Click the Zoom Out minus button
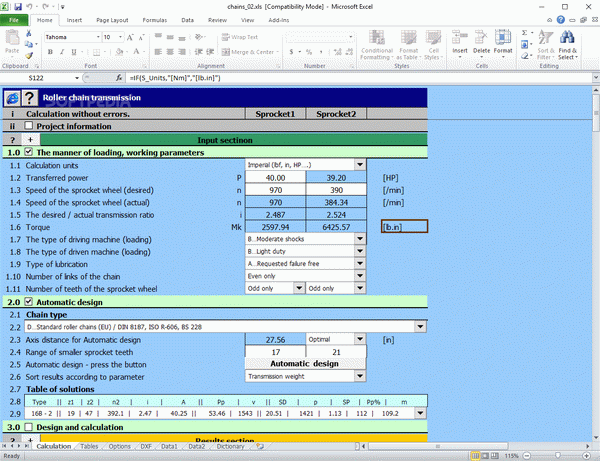The width and height of the screenshot is (600, 461). pyautogui.click(x=527, y=456)
